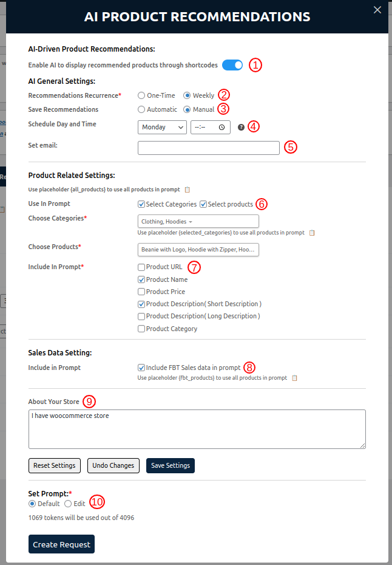The height and width of the screenshot is (565, 392).
Task: Copy the {selected_categories} placeholder via clipboard icon
Action: [x=312, y=233]
